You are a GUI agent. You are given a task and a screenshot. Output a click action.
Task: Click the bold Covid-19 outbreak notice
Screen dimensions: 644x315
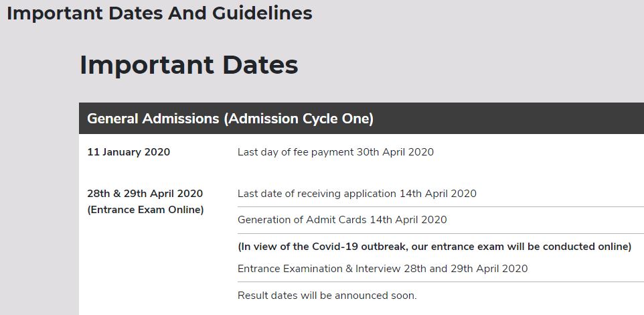click(x=434, y=247)
